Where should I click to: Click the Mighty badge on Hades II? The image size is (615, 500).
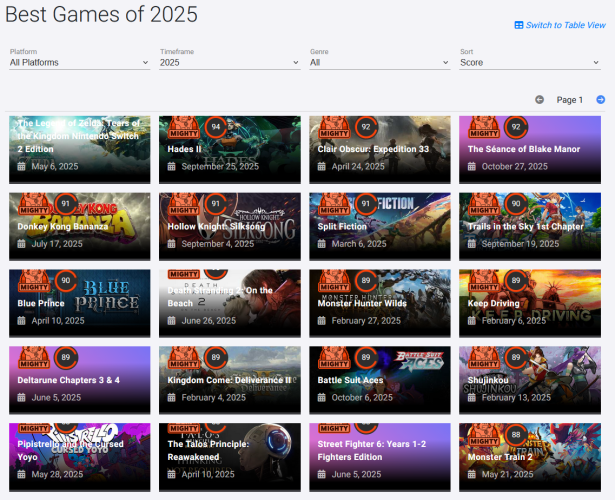(x=184, y=127)
